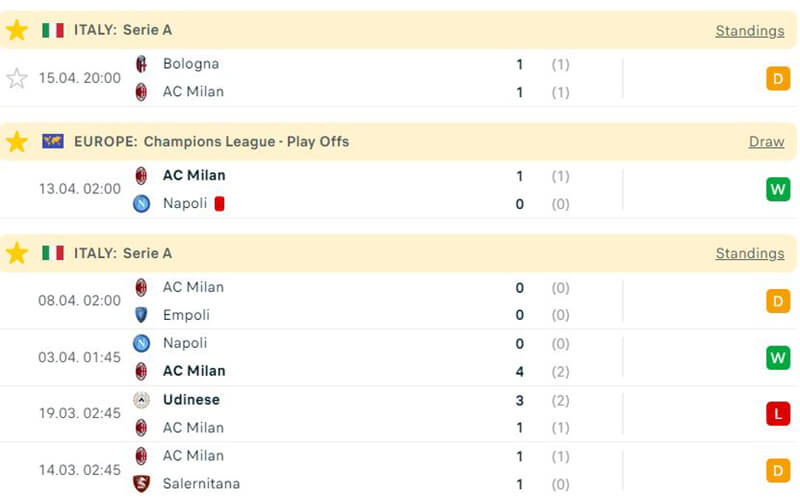Click Napoli's red card indicator

click(219, 204)
